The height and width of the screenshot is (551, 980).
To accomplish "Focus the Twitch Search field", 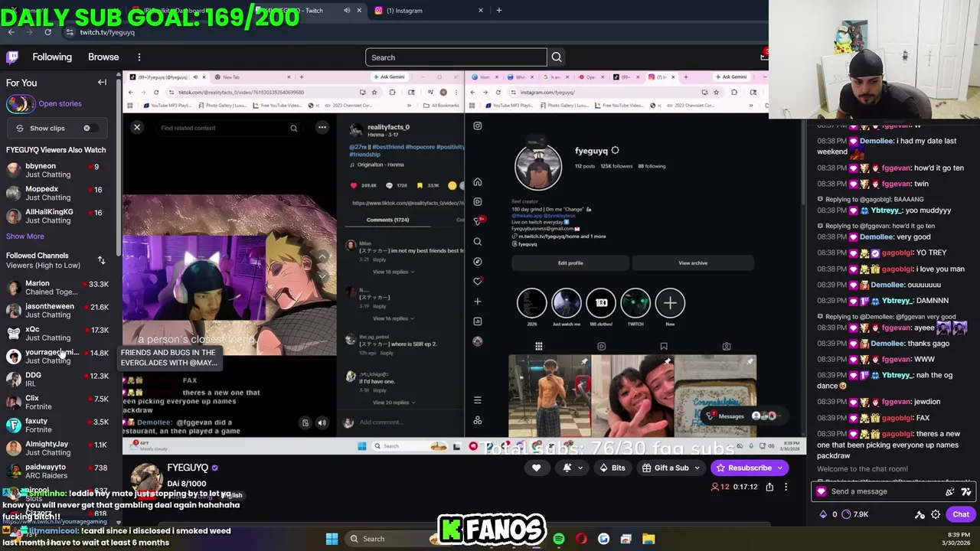I will point(456,57).
